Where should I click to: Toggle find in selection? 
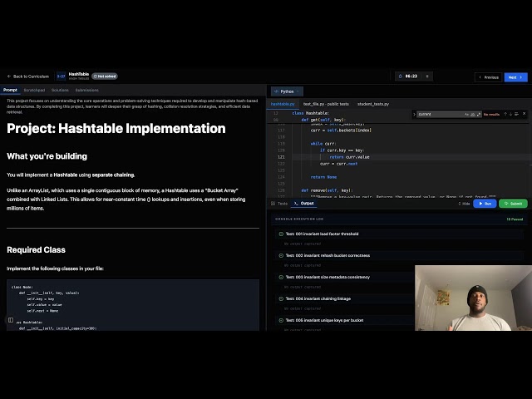tap(516, 114)
